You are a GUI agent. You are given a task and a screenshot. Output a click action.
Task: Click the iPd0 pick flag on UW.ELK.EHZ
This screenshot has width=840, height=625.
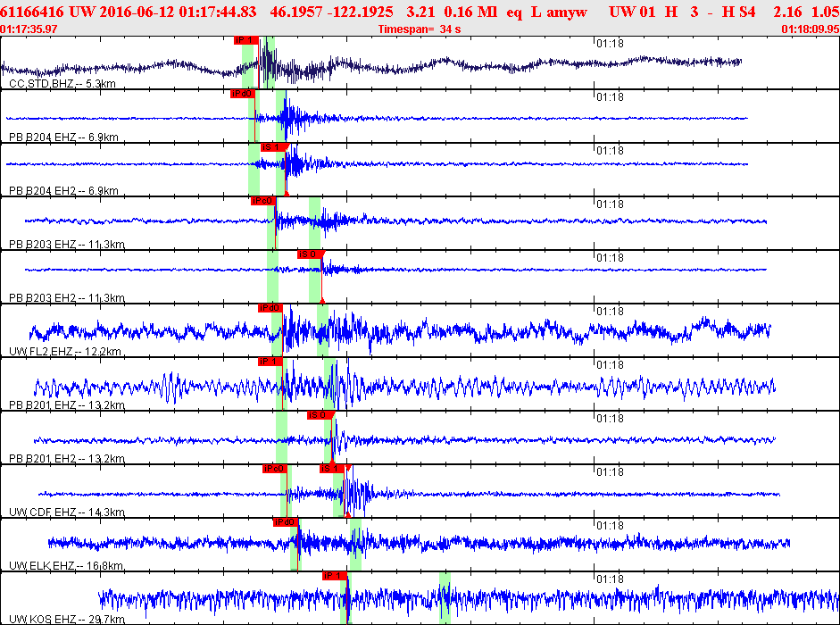(284, 522)
